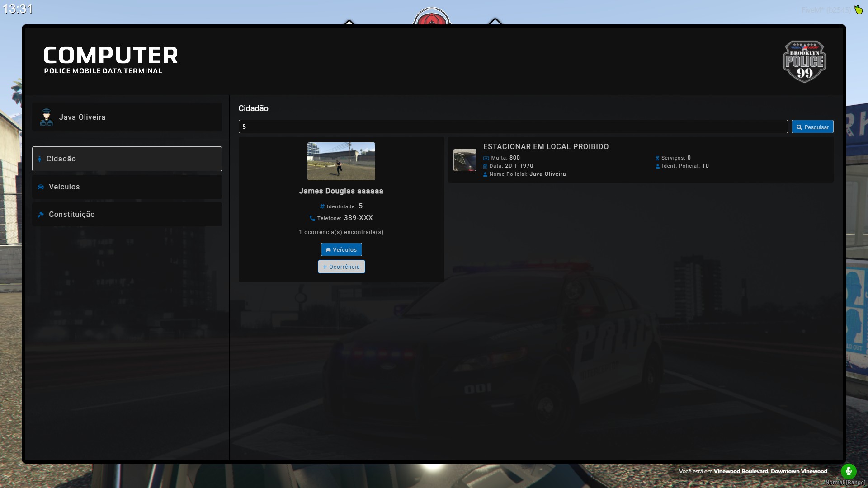Click the Pesquisar search button
The image size is (868, 488).
pyautogui.click(x=812, y=127)
